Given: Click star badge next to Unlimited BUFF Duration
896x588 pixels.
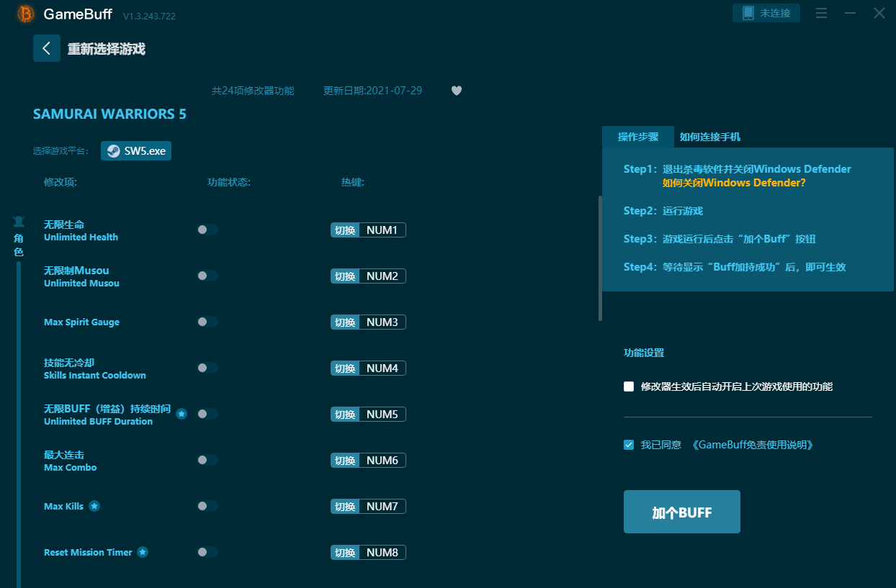Looking at the screenshot, I should point(182,414).
